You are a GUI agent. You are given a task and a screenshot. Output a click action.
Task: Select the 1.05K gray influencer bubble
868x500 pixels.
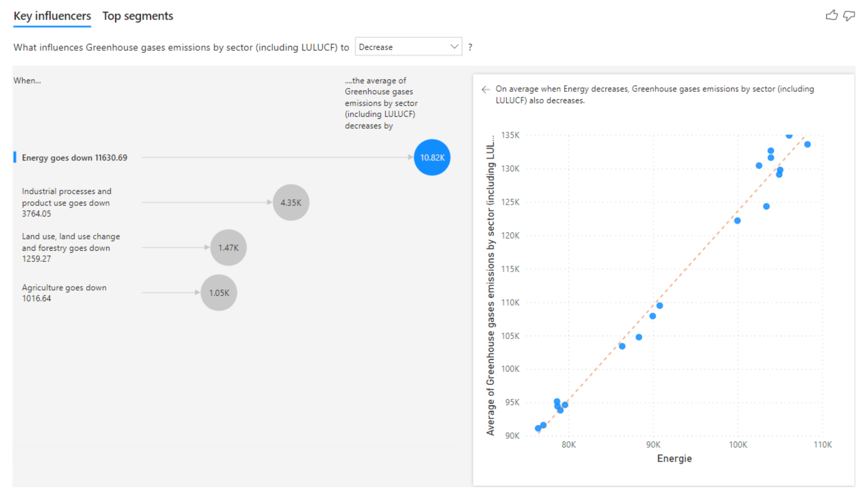coord(219,293)
